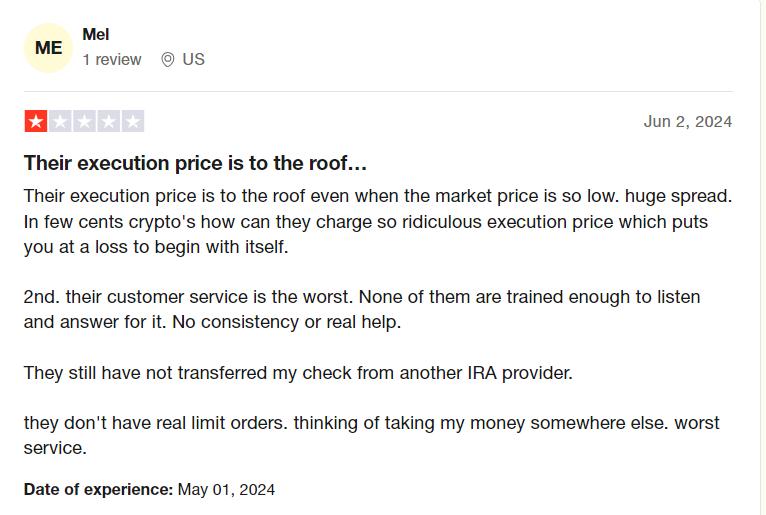Click the paragraph about huge spread
The width and height of the screenshot is (766, 515).
coord(378,221)
